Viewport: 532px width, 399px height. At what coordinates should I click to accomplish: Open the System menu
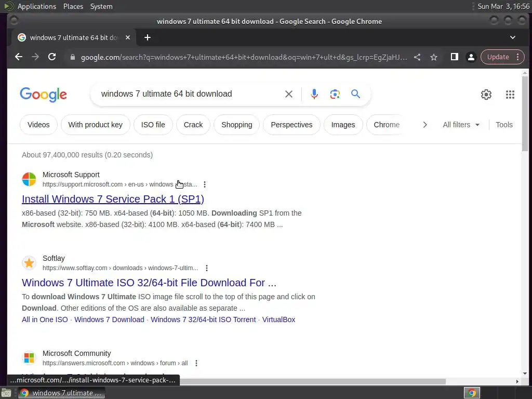[101, 6]
